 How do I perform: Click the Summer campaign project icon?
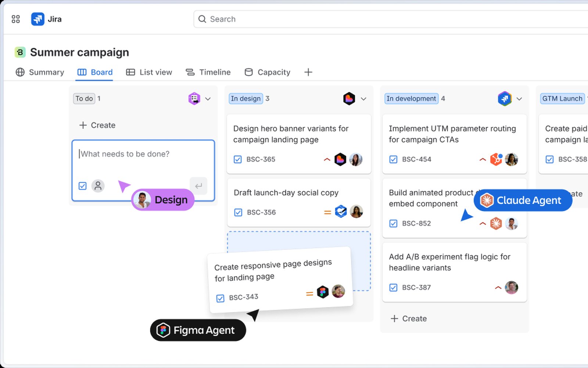[20, 52]
